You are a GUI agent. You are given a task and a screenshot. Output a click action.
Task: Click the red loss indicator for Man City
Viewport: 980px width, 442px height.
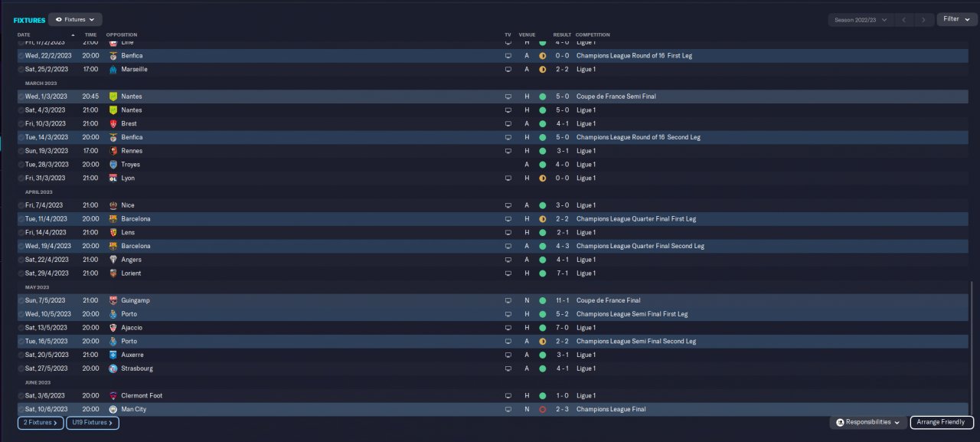(x=542, y=410)
